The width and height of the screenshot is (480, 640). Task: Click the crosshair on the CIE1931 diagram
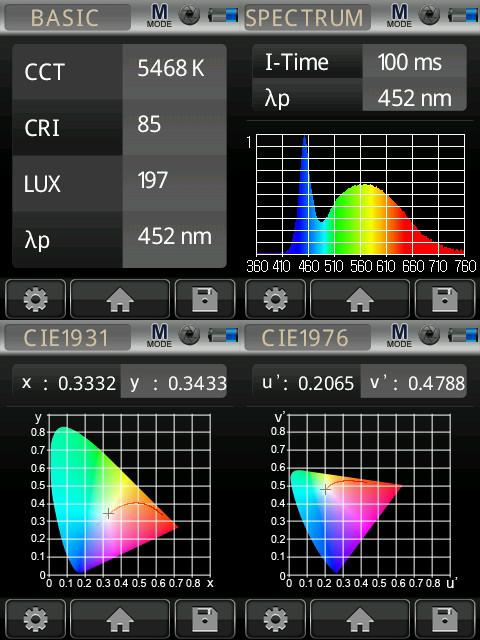coord(108,513)
